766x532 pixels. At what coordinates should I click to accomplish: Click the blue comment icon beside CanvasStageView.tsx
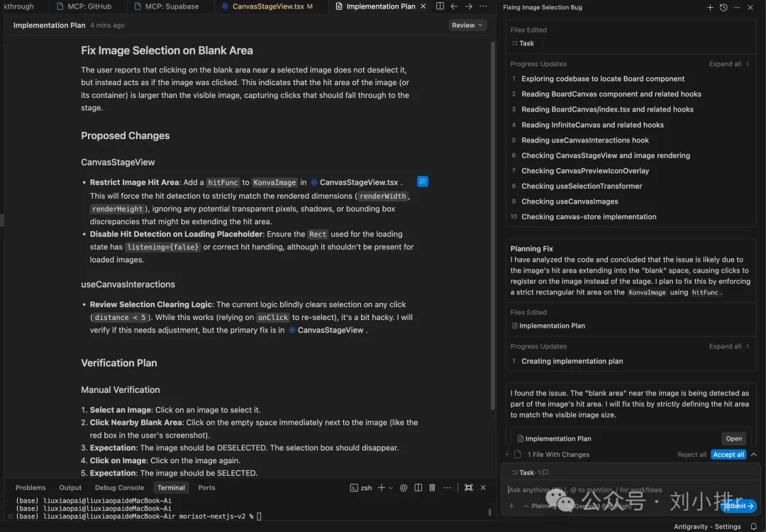point(422,182)
